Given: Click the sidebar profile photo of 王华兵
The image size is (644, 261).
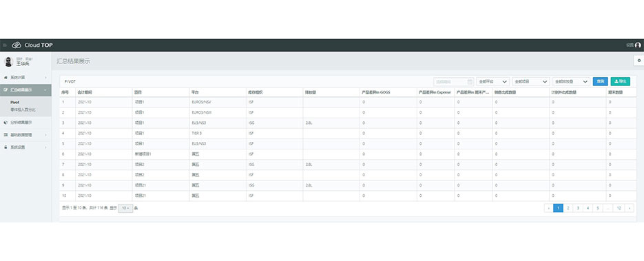Looking at the screenshot, I should point(8,62).
